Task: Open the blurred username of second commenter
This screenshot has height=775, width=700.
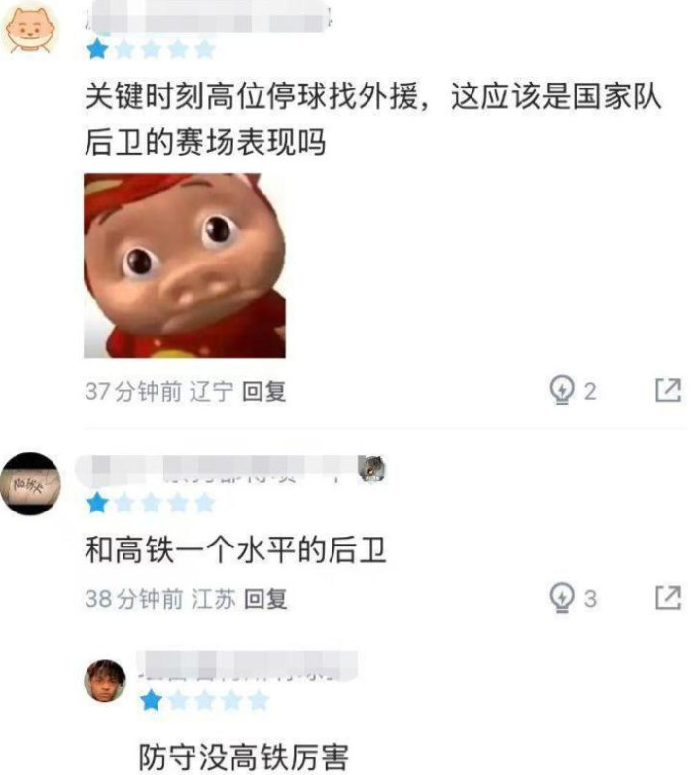Action: pos(218,470)
